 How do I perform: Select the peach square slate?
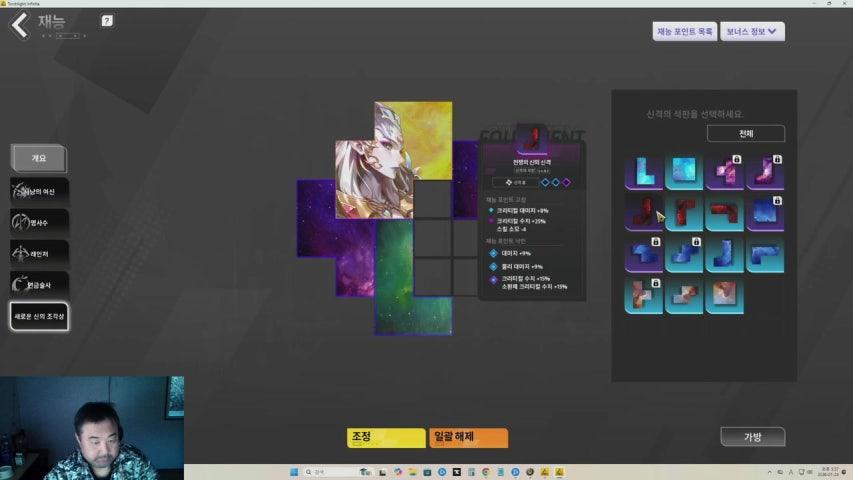(x=725, y=296)
